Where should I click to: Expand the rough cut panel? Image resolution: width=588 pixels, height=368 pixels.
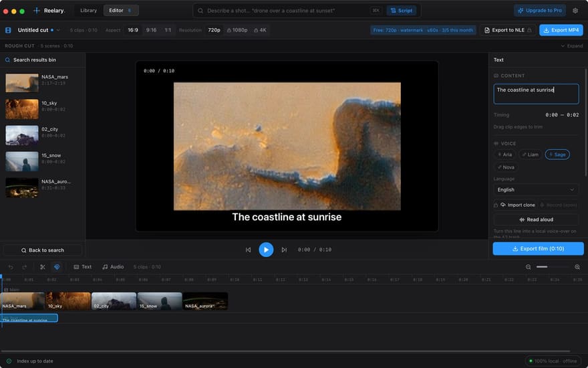(x=572, y=45)
